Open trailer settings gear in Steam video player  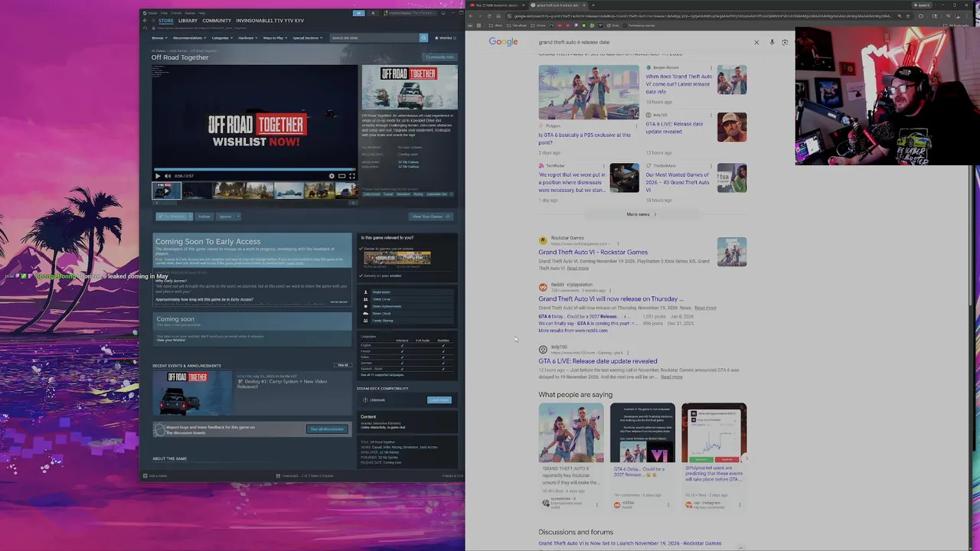[x=332, y=176]
